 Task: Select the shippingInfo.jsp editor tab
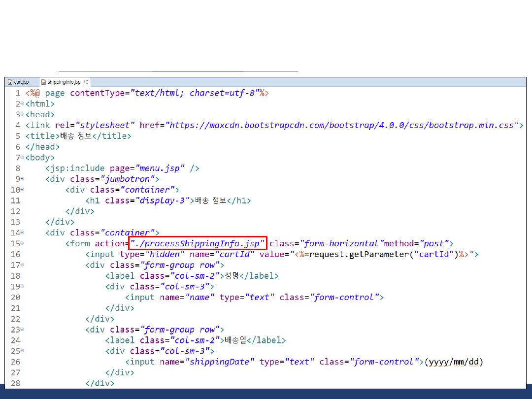(x=64, y=82)
